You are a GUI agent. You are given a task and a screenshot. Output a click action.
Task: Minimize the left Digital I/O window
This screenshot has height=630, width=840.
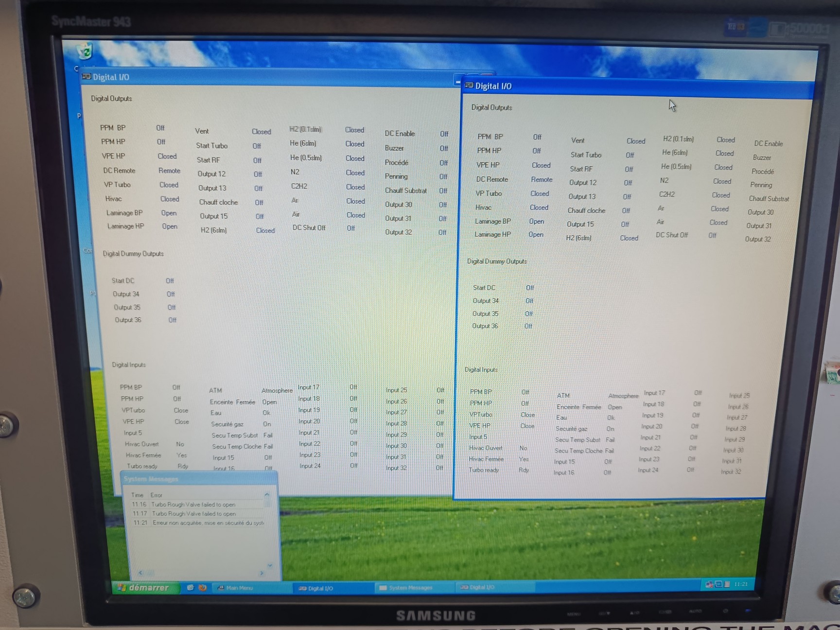coord(457,81)
